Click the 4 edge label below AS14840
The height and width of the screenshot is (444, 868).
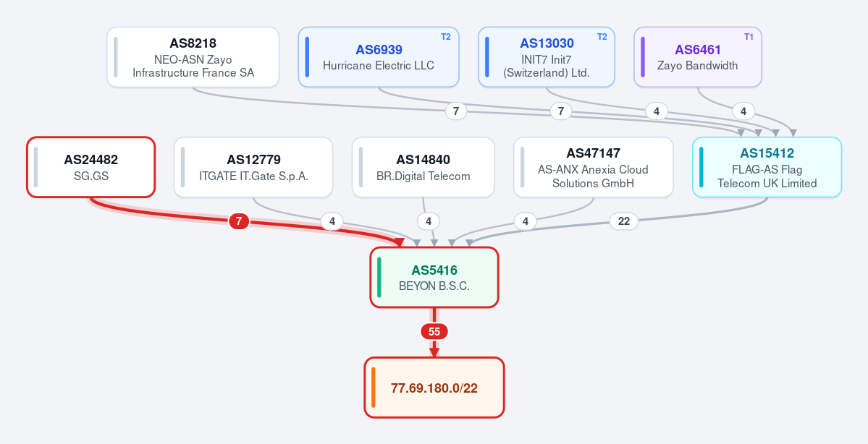(429, 222)
